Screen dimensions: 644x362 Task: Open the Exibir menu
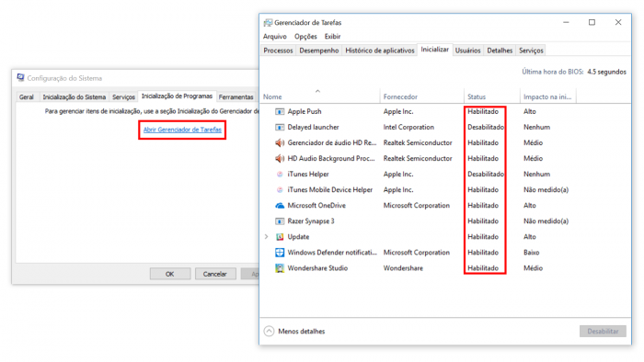point(333,37)
